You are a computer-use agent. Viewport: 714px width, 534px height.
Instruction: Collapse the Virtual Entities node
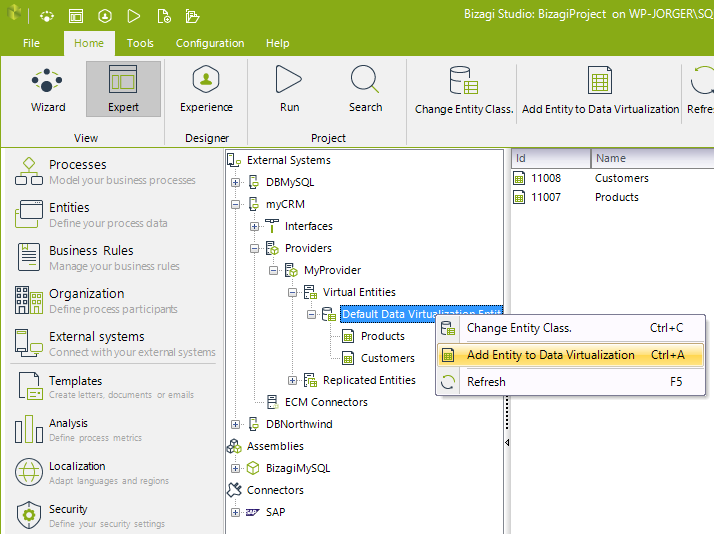292,292
